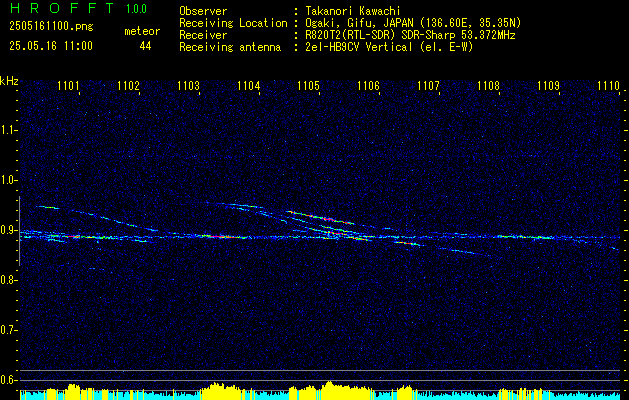Click the 1108 time axis marker
This screenshot has width=629, height=400.
click(x=489, y=85)
